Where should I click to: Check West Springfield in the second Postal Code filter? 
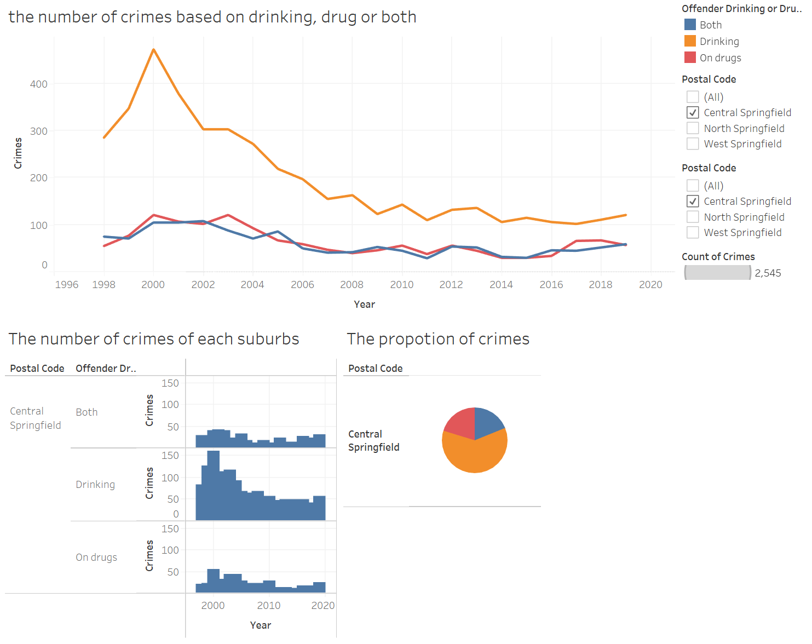693,233
